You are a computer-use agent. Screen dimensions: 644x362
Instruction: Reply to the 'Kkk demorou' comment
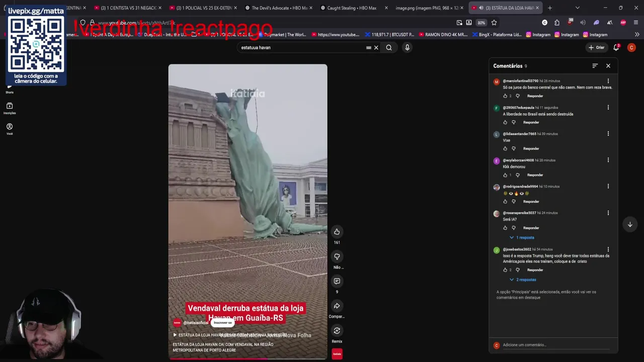(535, 175)
